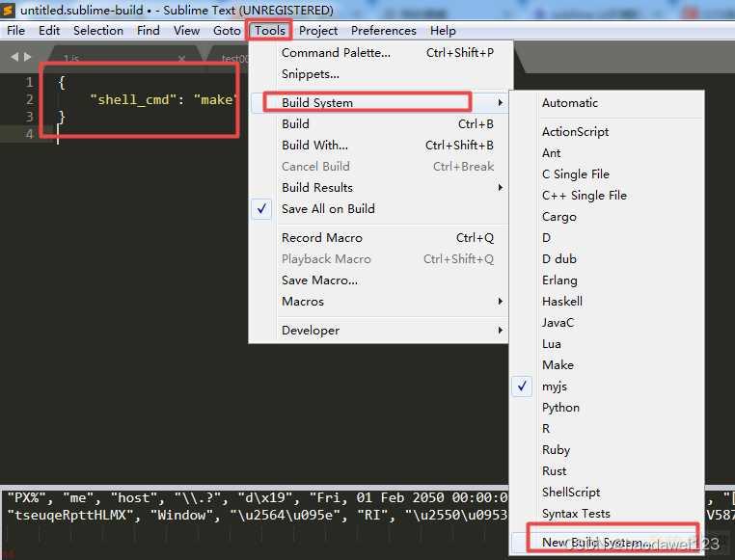Image resolution: width=735 pixels, height=560 pixels.
Task: Expand the Macros submenu
Action: [x=380, y=302]
